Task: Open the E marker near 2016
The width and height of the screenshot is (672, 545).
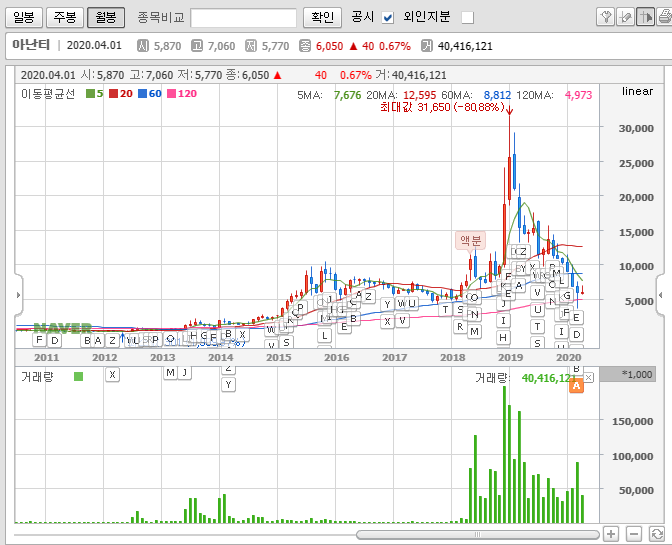Action: click(x=344, y=327)
